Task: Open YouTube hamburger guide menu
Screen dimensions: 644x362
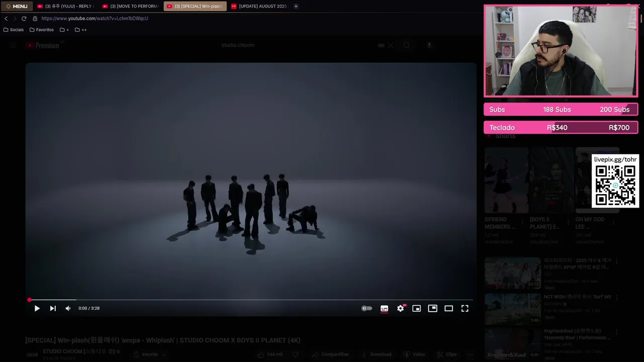Action: pyautogui.click(x=13, y=45)
